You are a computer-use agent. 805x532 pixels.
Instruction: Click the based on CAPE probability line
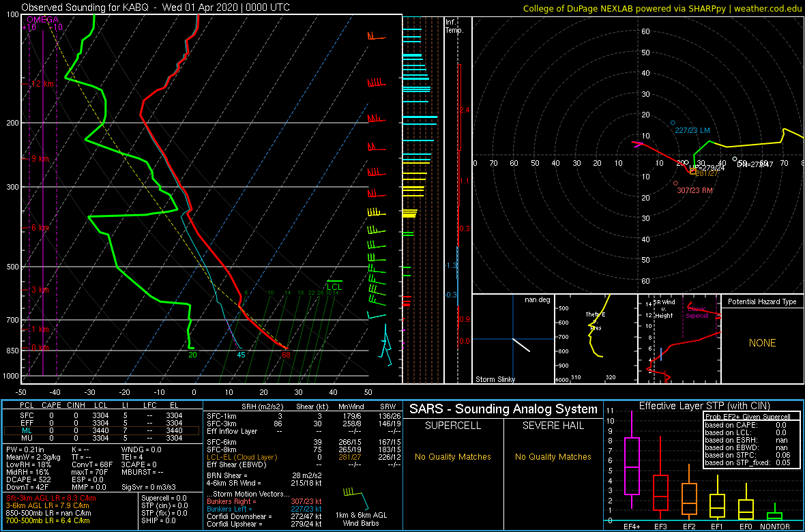coord(746,424)
